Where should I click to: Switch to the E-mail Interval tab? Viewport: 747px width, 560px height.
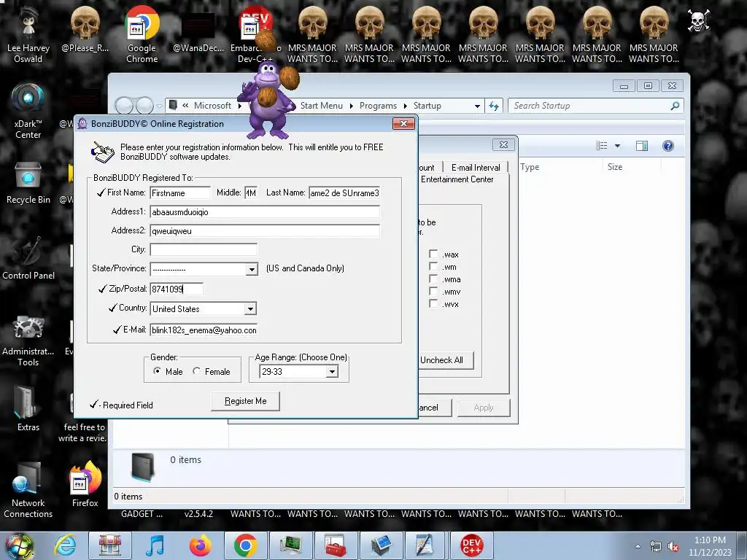point(476,168)
